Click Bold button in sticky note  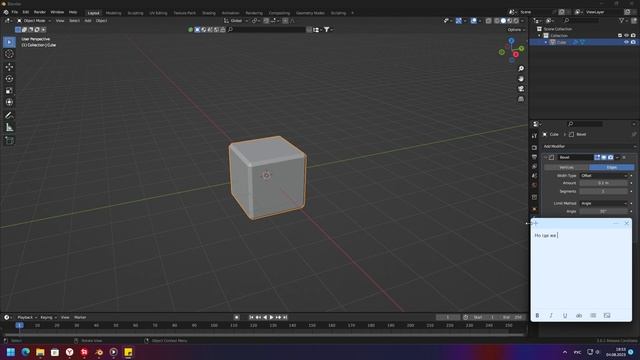coord(537,316)
